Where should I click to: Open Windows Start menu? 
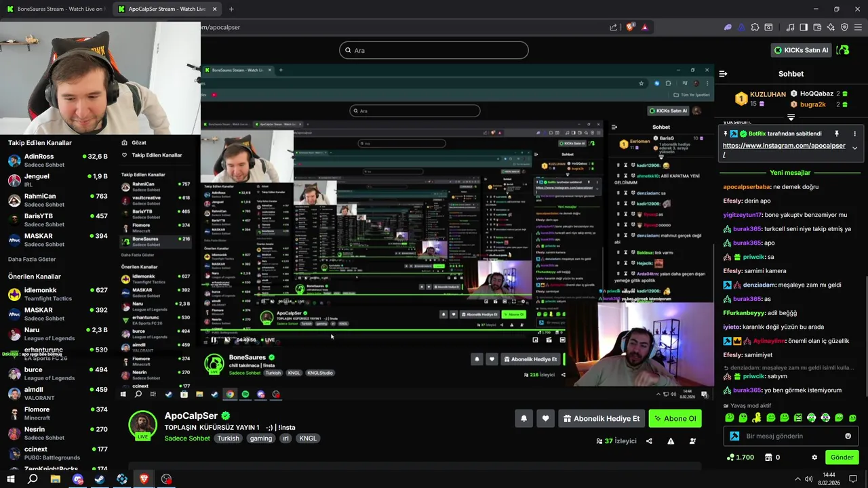pyautogui.click(x=11, y=479)
